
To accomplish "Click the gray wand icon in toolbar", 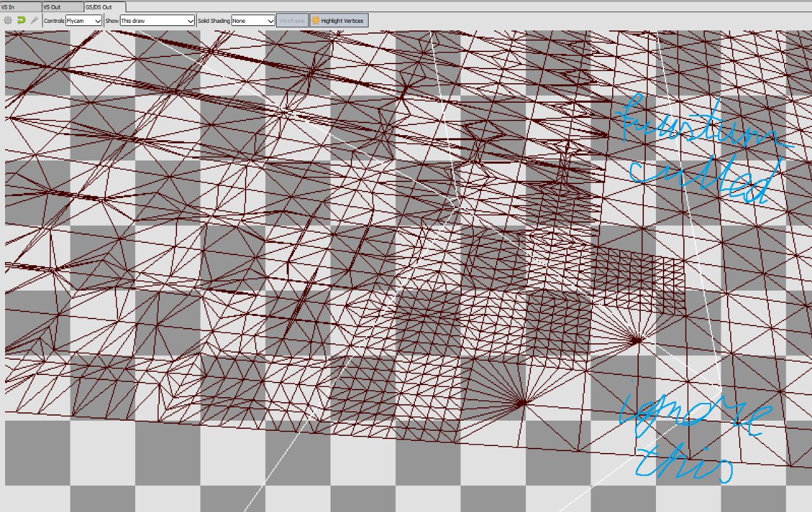I will coord(34,20).
